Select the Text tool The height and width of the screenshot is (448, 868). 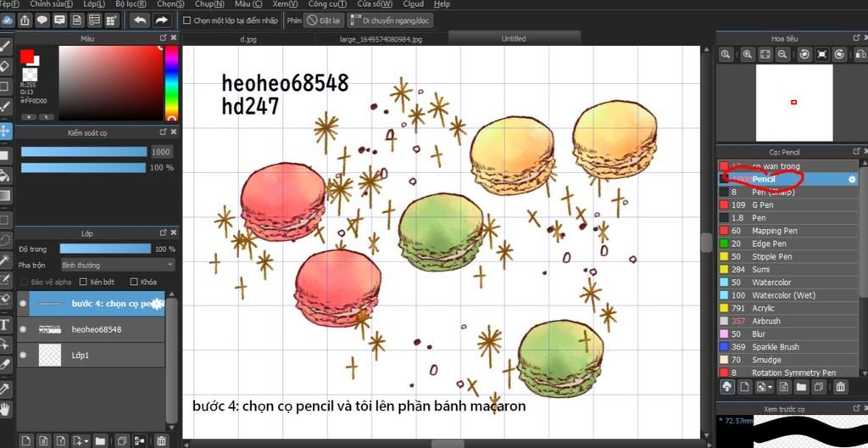pos(5,324)
